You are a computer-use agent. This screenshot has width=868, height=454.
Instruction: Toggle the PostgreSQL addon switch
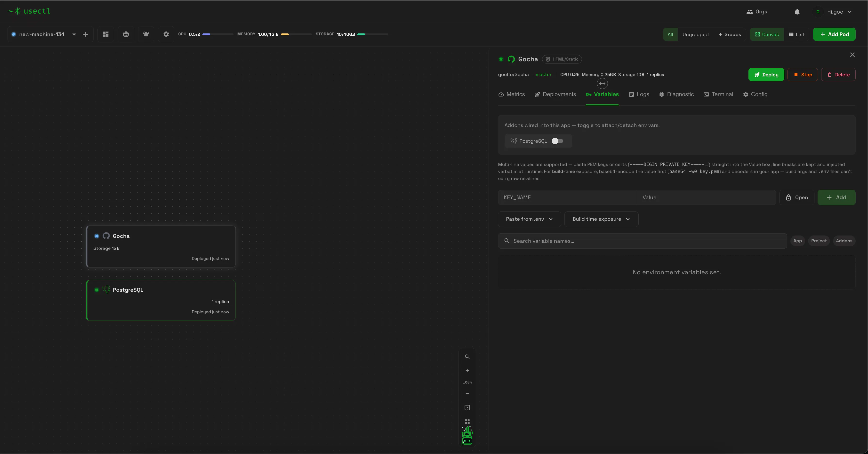coord(558,141)
